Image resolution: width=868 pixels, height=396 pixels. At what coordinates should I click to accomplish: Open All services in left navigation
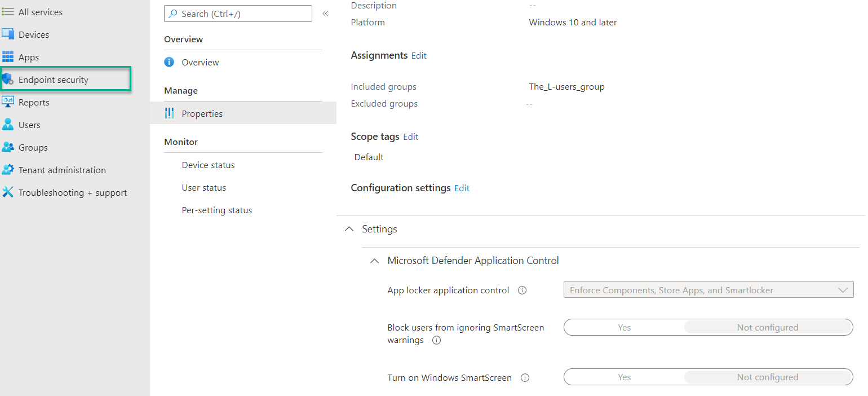tap(41, 12)
